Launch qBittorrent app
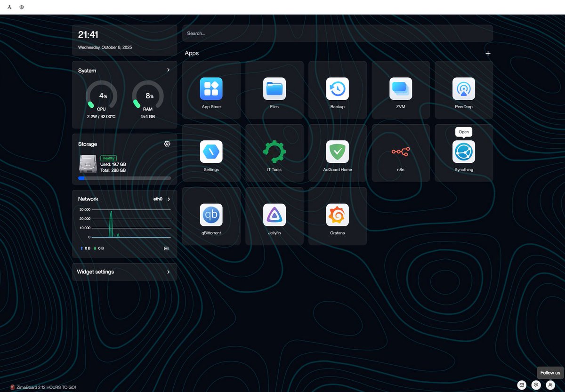Viewport: 565px width, 392px height. coord(211,215)
